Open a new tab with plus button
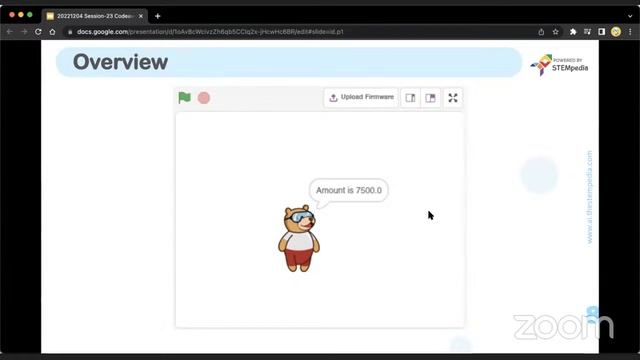 coord(158,16)
